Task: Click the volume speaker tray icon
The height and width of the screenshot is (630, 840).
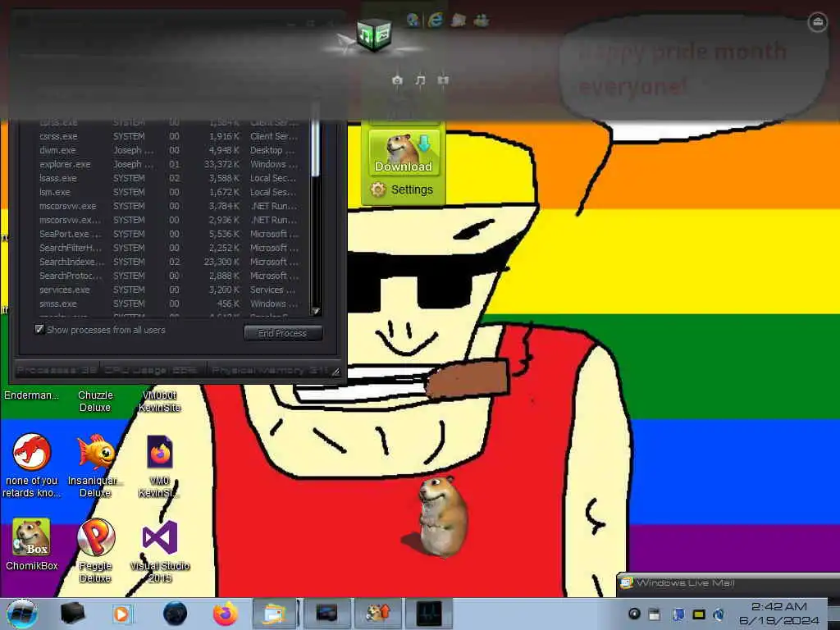Action: pos(719,614)
